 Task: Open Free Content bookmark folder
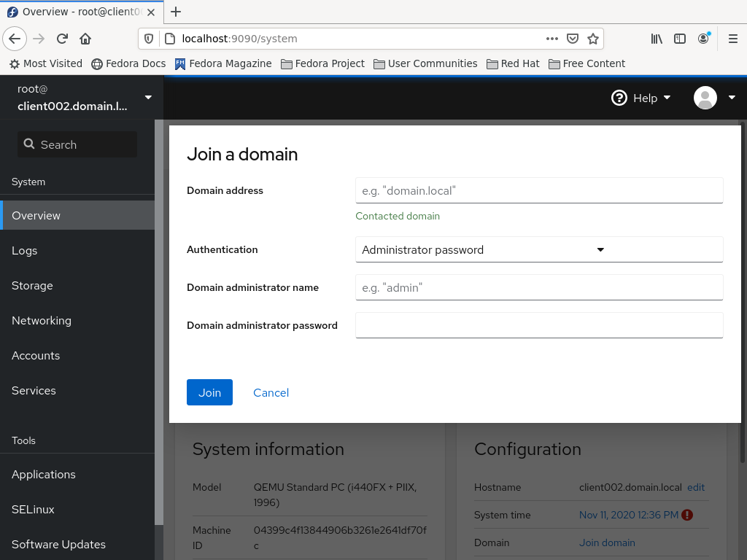[587, 64]
